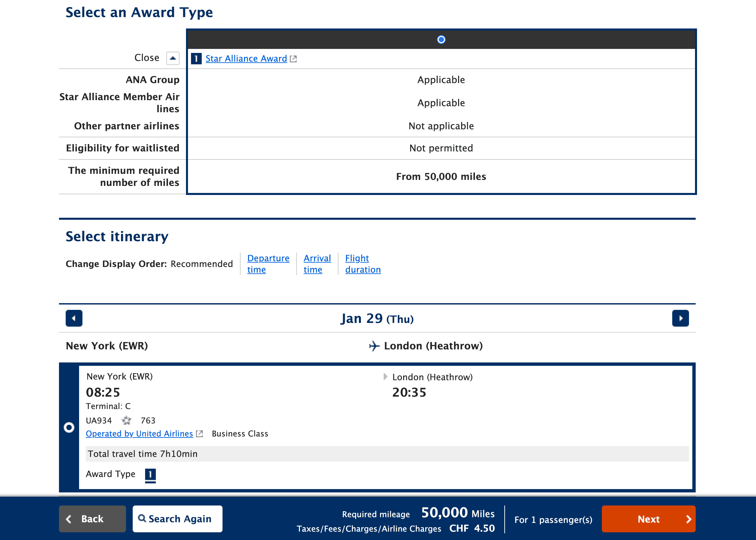
Task: Click Search Again to modify the search
Action: [177, 519]
